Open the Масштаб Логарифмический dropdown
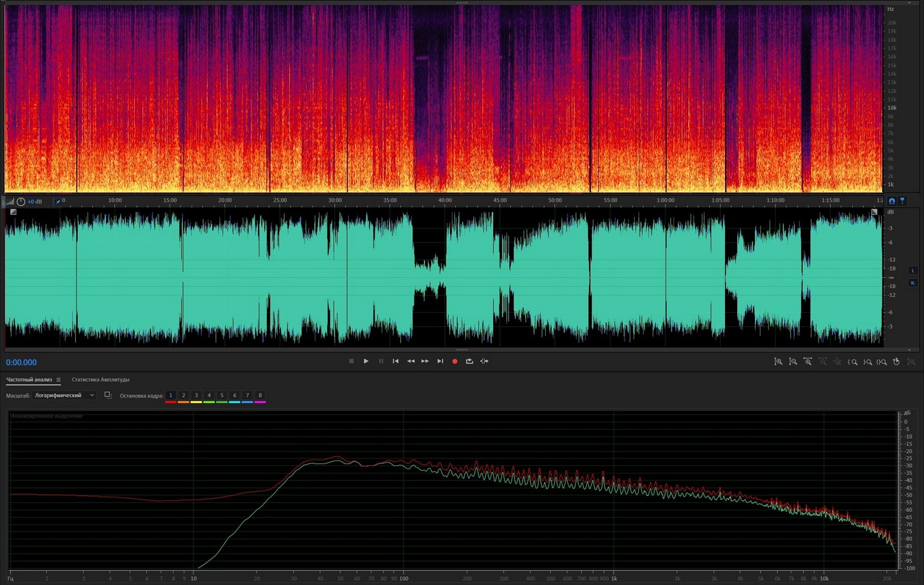Image resolution: width=924 pixels, height=585 pixels. [x=65, y=395]
